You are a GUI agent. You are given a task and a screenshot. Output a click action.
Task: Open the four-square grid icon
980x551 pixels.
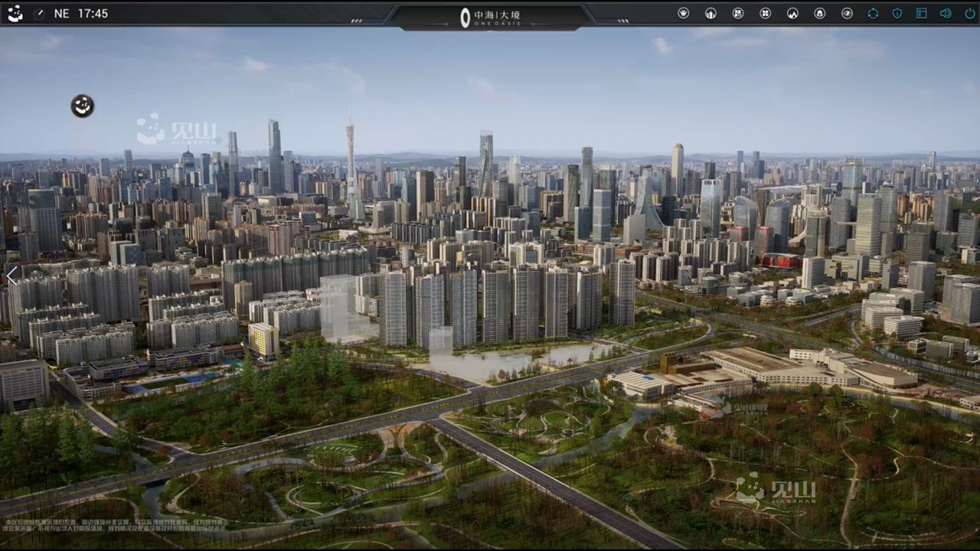coord(765,13)
